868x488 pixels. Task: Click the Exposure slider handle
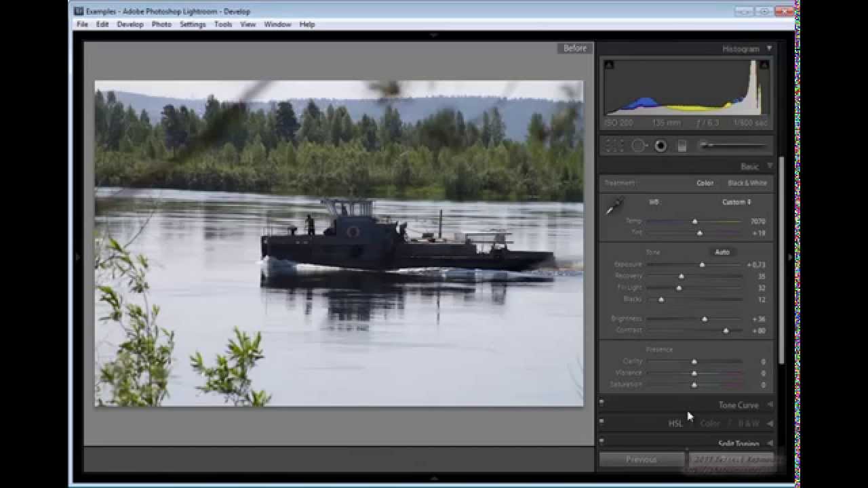tap(702, 265)
